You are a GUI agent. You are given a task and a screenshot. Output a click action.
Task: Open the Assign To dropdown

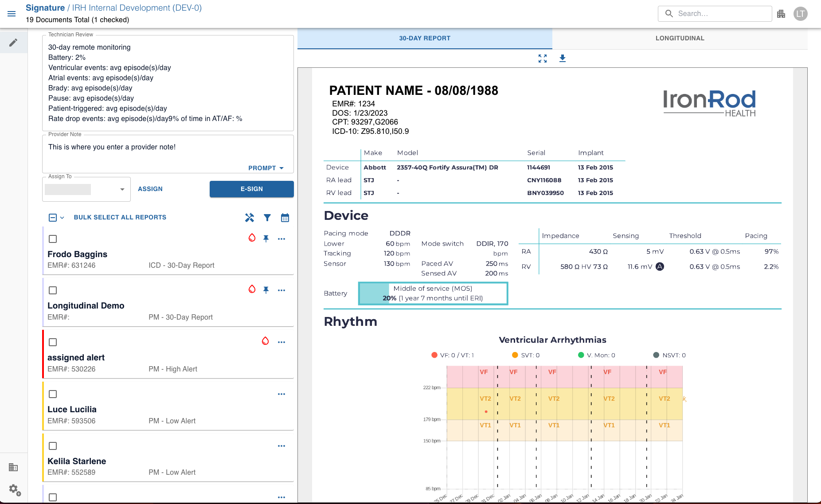pyautogui.click(x=86, y=189)
